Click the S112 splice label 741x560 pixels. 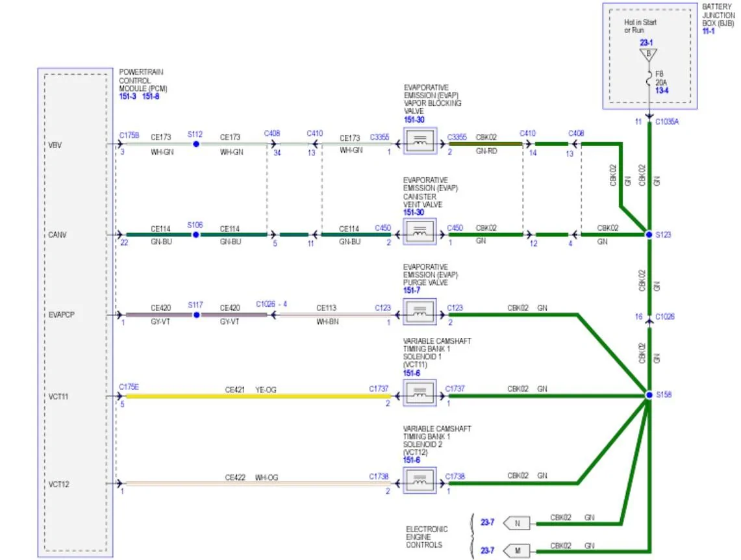pyautogui.click(x=195, y=134)
